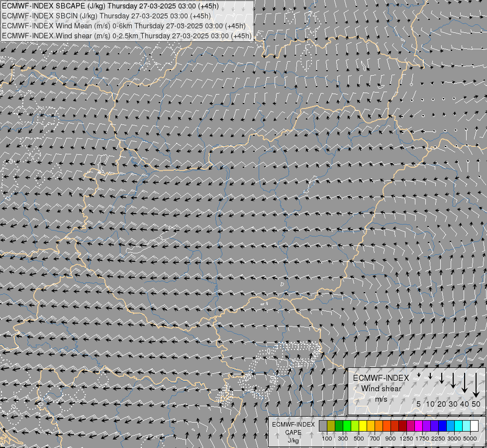Image resolution: width=487 pixels, height=448 pixels.
Task: Click the Wind shear 0-2.5km title line
Action: tap(127, 36)
